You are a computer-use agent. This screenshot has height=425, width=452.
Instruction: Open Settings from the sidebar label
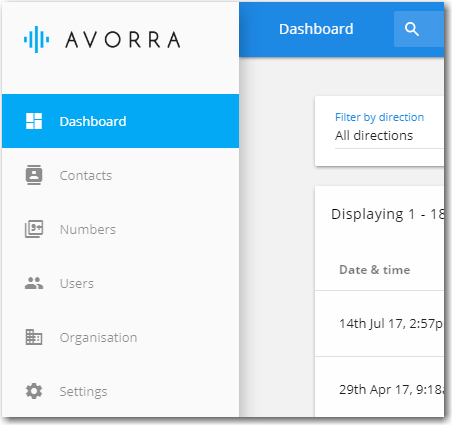[x=83, y=392]
